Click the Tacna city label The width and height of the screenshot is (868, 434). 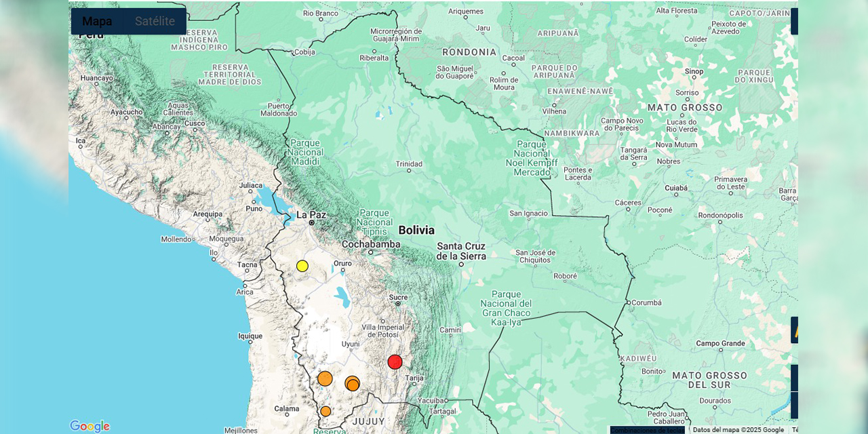(247, 265)
